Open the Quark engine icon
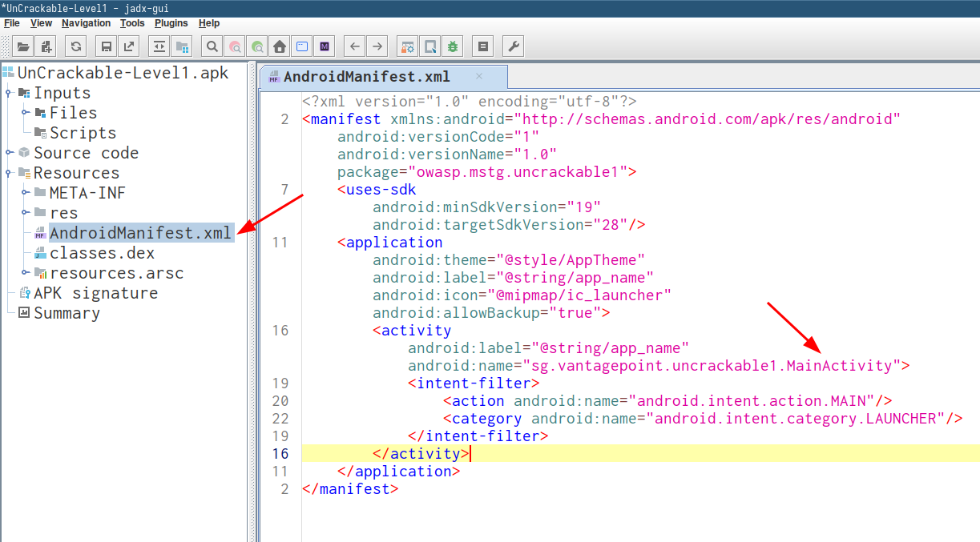Screen dimensions: 980x542 (430, 46)
